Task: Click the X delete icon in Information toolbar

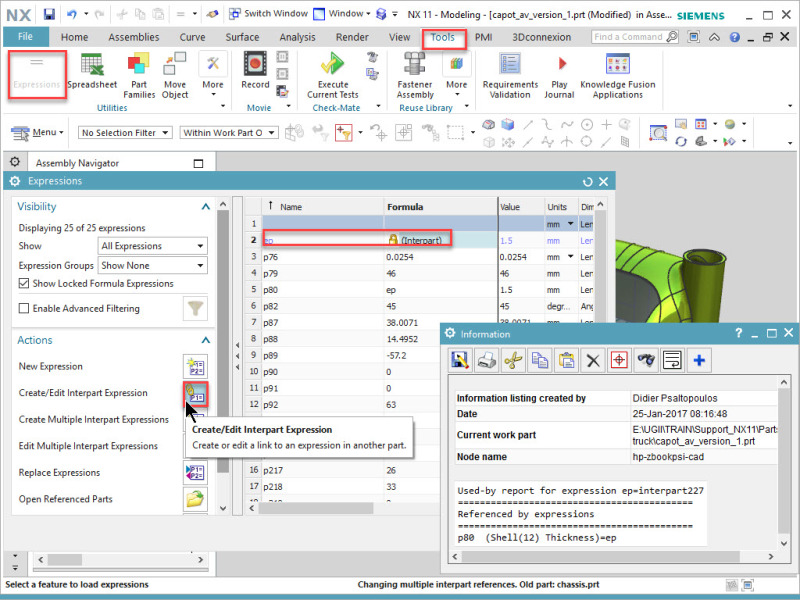Action: (593, 361)
